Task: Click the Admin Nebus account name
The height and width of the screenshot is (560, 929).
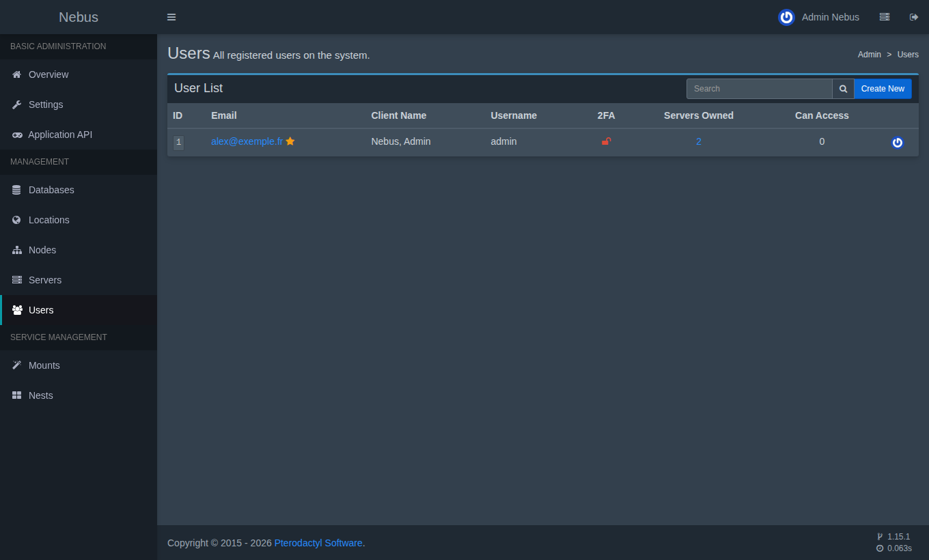Action: tap(831, 17)
